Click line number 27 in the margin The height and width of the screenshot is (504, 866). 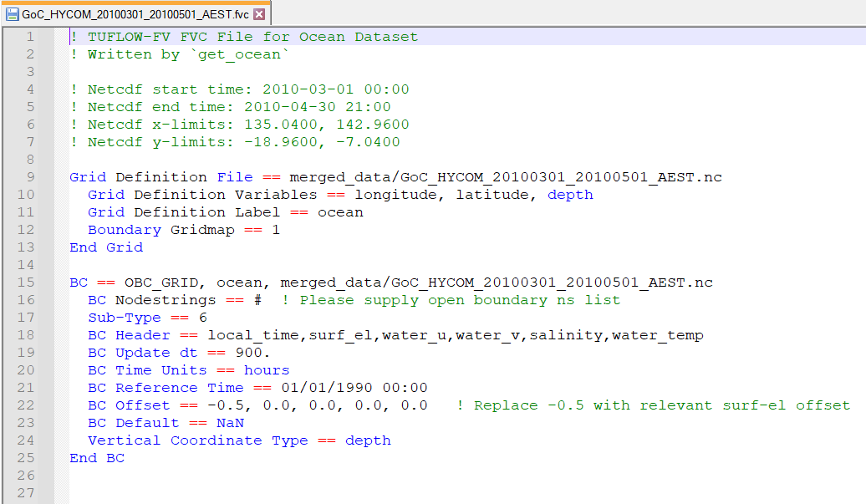(x=26, y=493)
